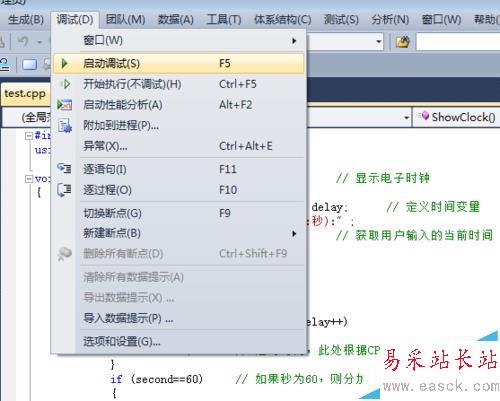
Task: Switch to test.cpp tab
Action: [25, 94]
